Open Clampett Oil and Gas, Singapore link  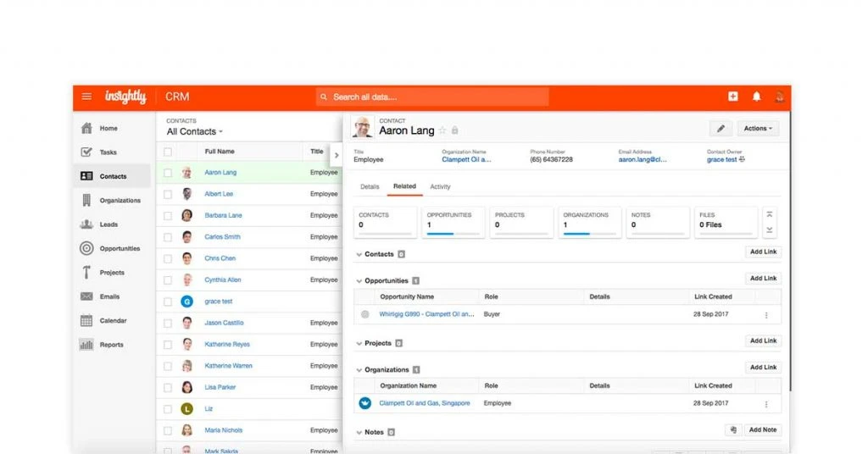point(424,403)
